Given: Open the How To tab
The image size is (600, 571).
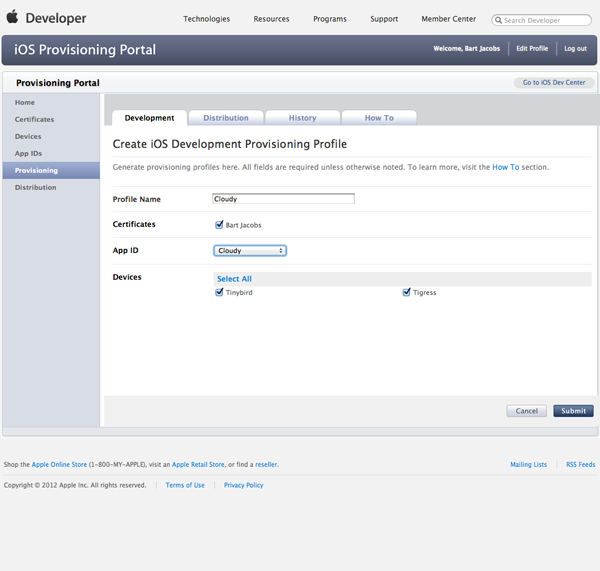Looking at the screenshot, I should coord(379,118).
